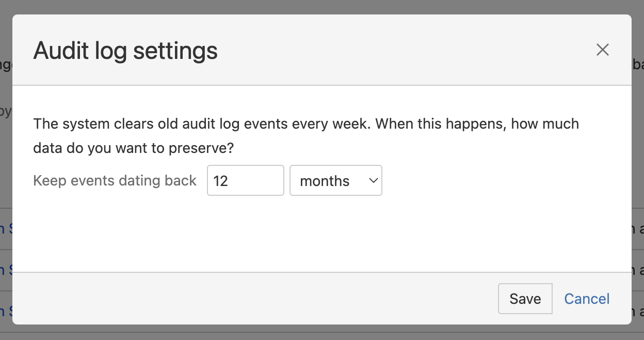Click the "Keep events dating back" label
644x340 pixels.
pos(115,180)
